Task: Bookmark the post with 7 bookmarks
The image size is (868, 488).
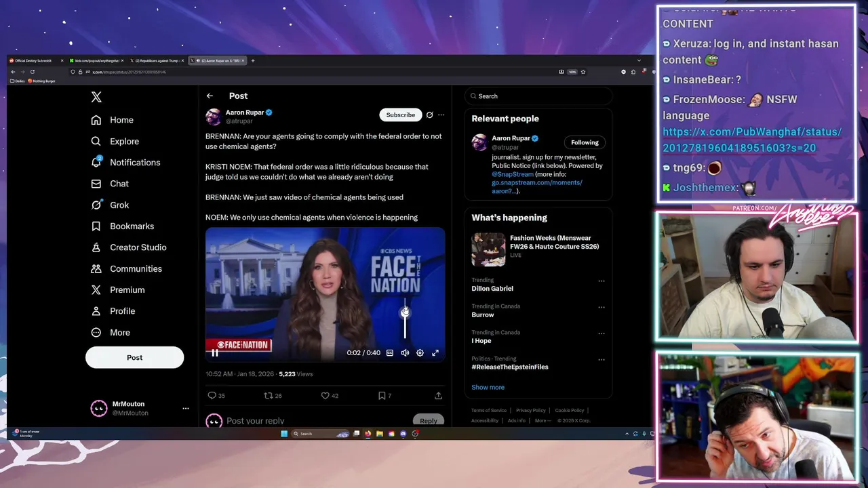Action: point(384,395)
